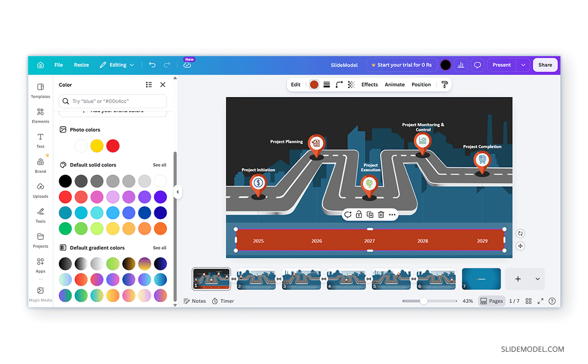Select white photo color swatch

[x=81, y=146]
